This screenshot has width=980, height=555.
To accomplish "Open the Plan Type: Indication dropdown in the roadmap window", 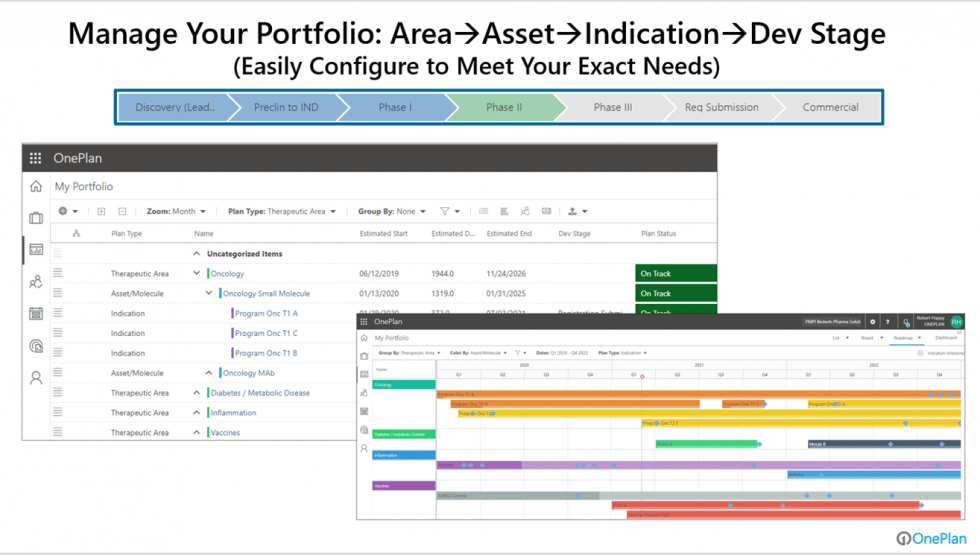I will 622,353.
